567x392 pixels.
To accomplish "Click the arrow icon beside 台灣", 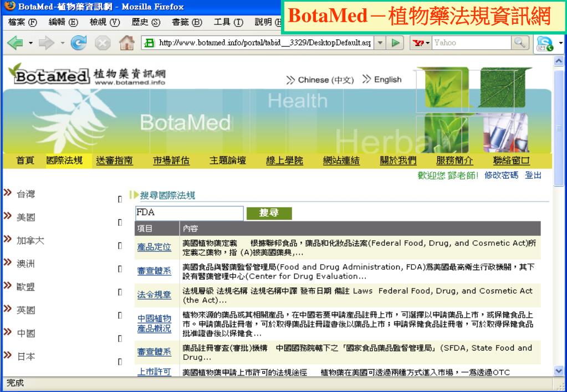I will (x=8, y=192).
